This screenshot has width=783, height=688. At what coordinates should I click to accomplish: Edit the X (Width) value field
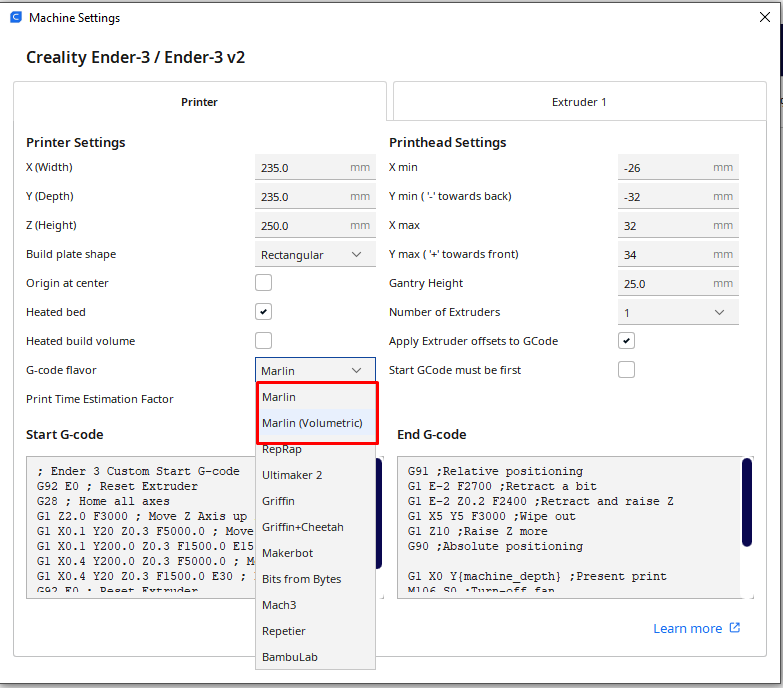(x=315, y=167)
